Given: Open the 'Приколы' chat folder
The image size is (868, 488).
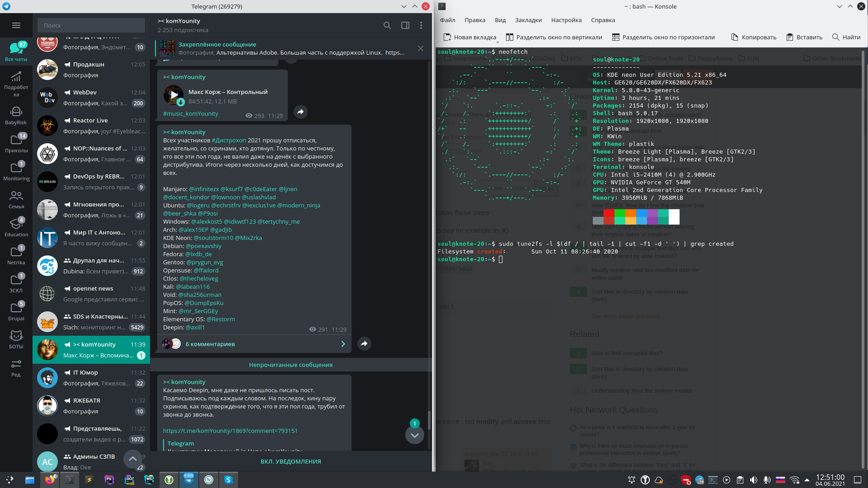Looking at the screenshot, I should (x=16, y=143).
